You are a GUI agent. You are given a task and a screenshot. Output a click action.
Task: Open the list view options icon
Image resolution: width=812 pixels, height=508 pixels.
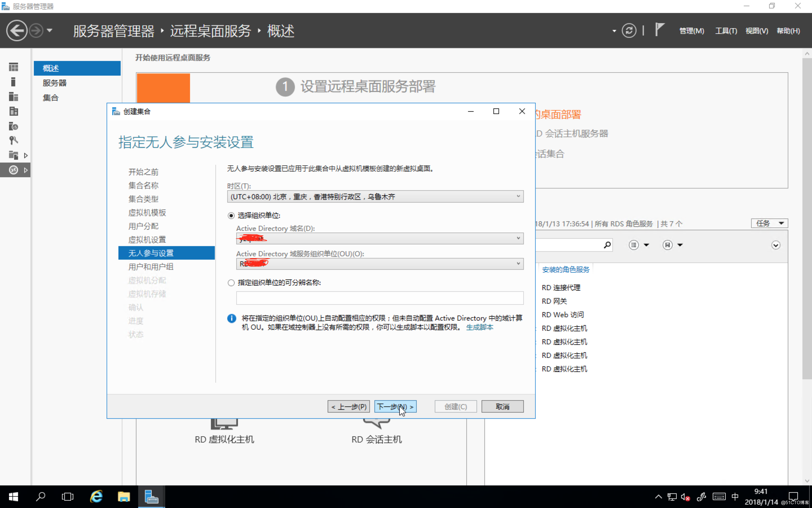pyautogui.click(x=634, y=245)
